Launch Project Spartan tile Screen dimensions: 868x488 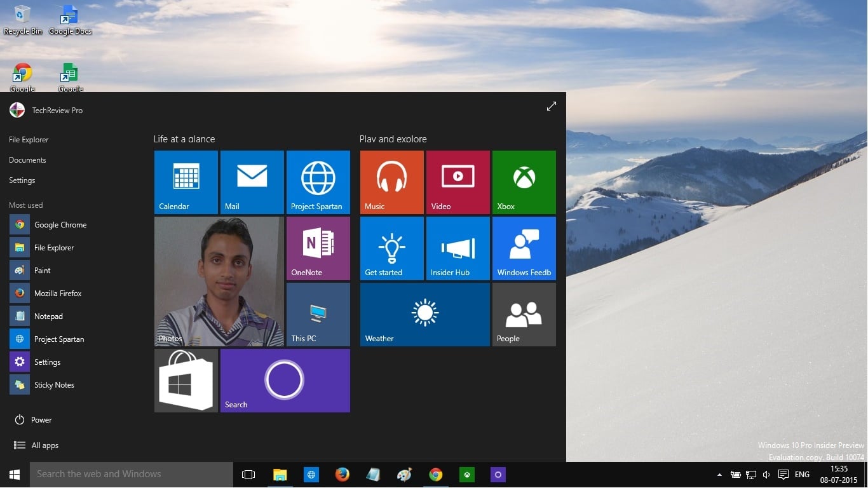click(318, 182)
